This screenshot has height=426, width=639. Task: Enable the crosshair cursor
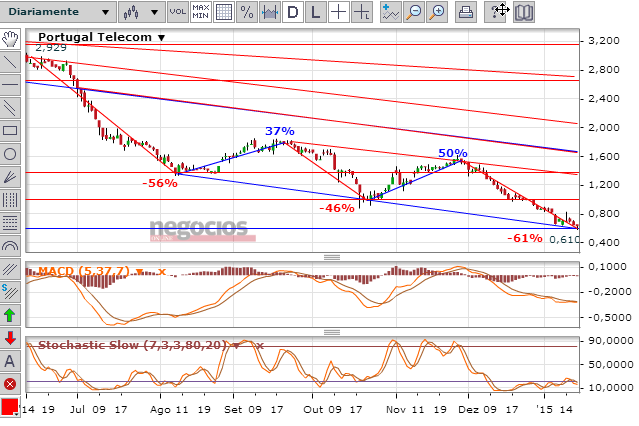[338, 12]
